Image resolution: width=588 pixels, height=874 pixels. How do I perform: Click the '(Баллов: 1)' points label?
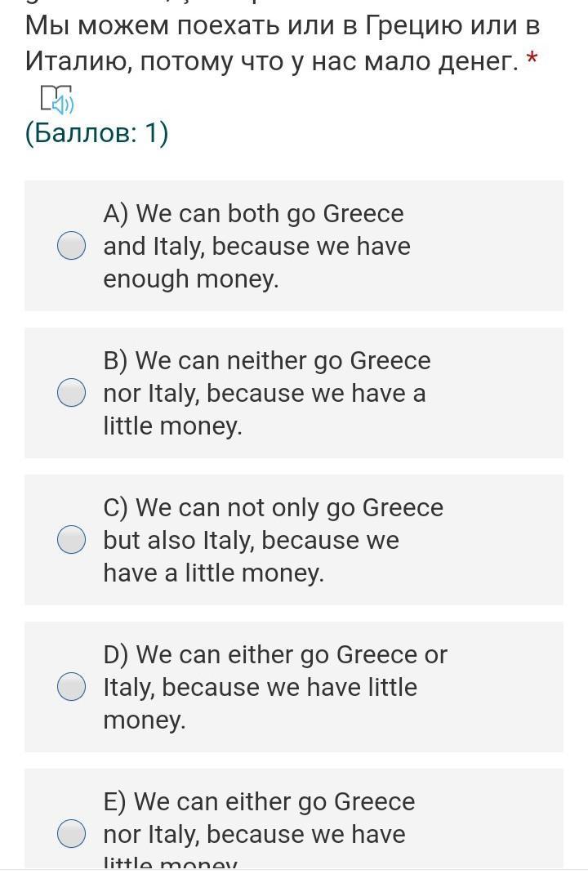point(96,132)
